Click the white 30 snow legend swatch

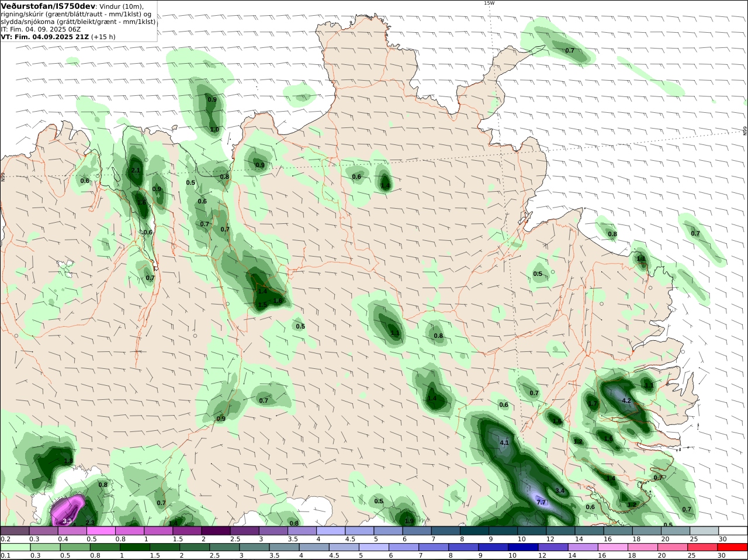pos(733,531)
